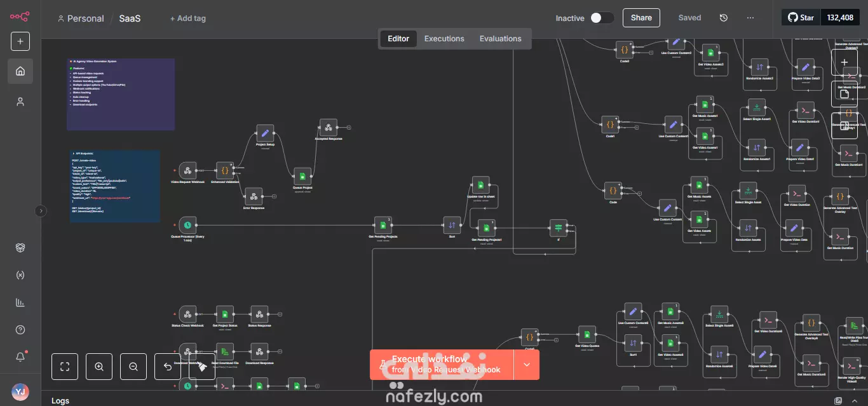The image size is (868, 406).
Task: Select the Queue Processor schedule trigger node
Action: 187,225
